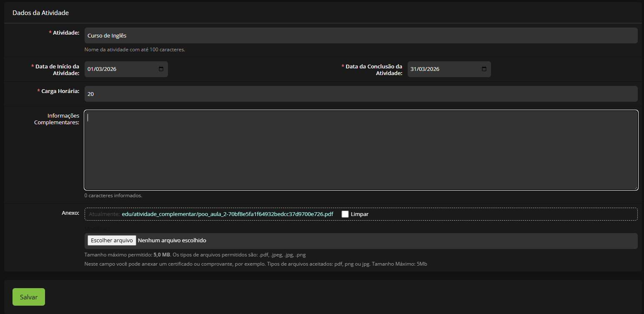Grab the text area resize handle corner
This screenshot has height=314, width=644.
click(635, 188)
